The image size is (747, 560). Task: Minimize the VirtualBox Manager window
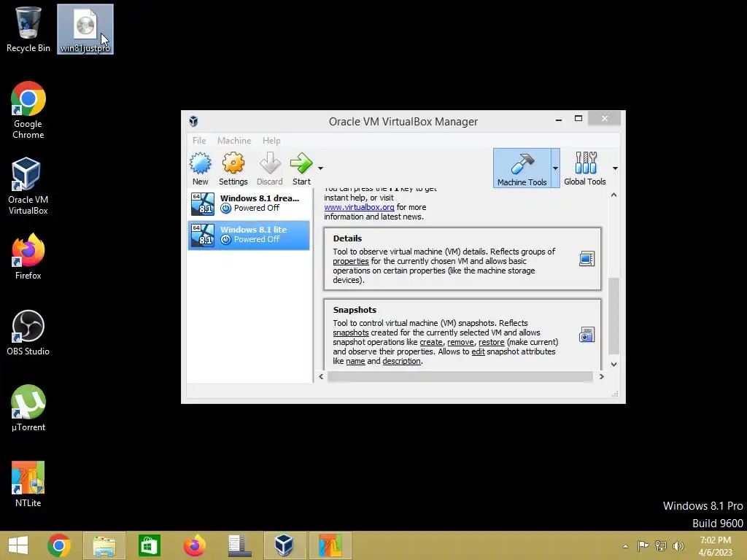click(558, 119)
